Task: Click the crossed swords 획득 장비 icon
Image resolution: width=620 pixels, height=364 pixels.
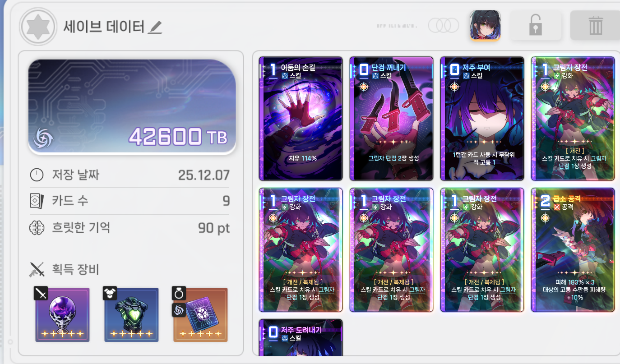Action: click(37, 269)
